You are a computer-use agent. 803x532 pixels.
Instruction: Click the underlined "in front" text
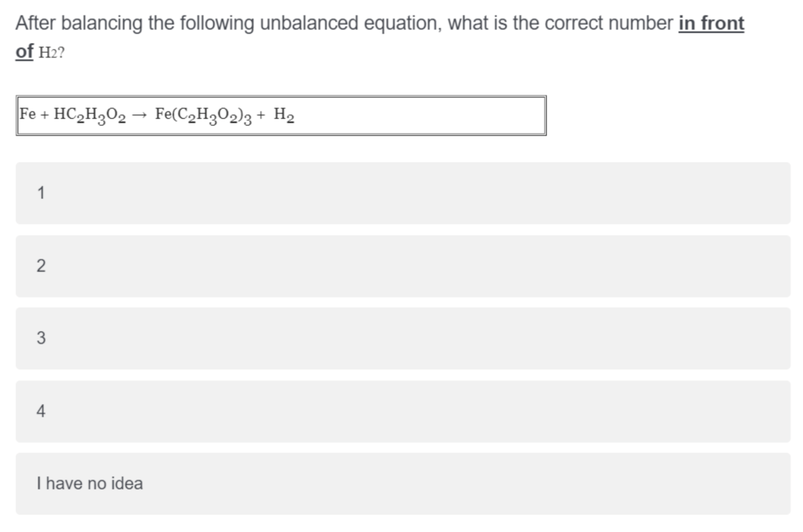[711, 23]
